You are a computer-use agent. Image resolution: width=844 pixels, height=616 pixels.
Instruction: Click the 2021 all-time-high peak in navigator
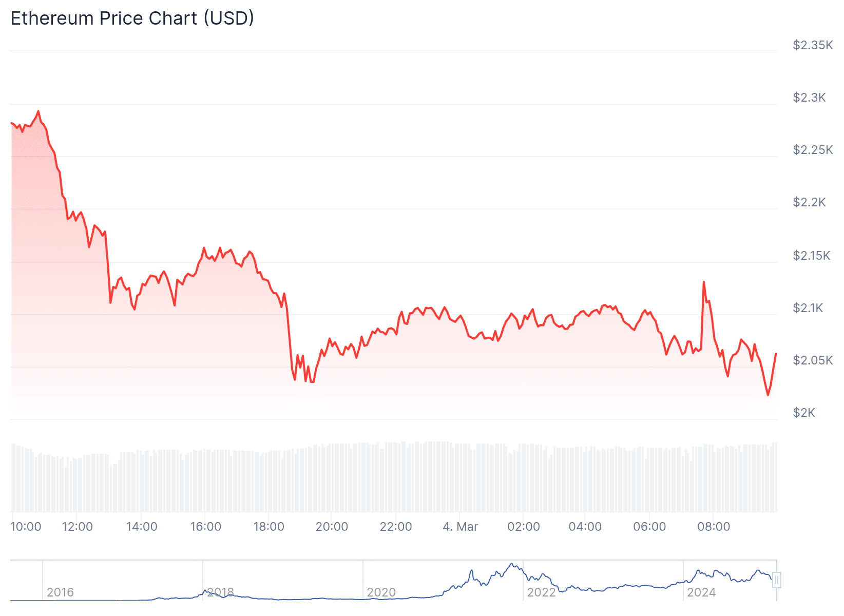click(x=512, y=564)
